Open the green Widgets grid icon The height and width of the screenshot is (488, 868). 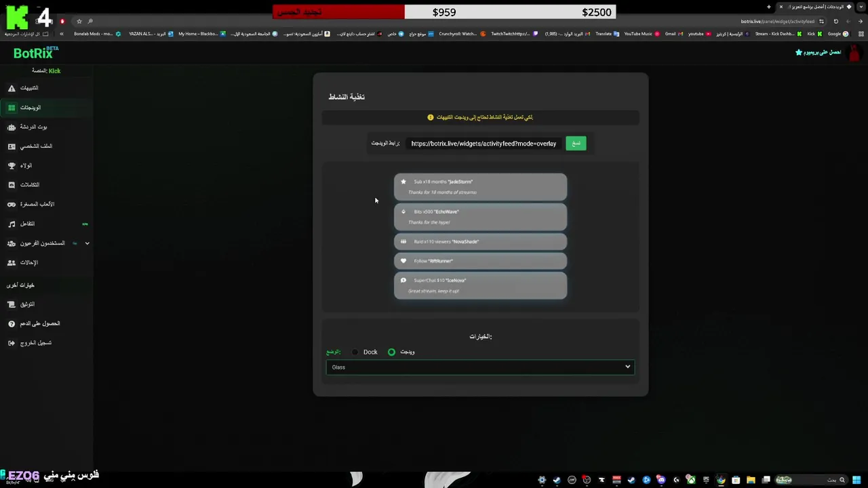[12, 108]
